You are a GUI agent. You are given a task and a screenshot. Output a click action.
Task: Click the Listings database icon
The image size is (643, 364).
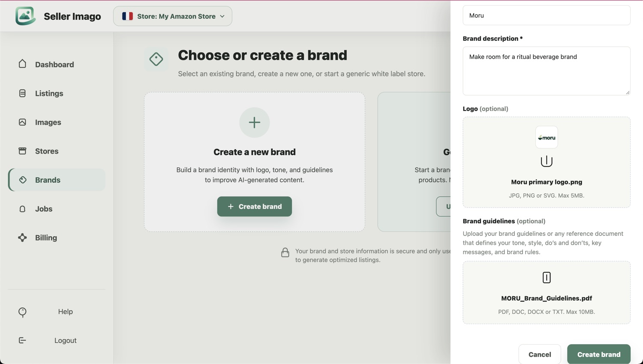[22, 93]
